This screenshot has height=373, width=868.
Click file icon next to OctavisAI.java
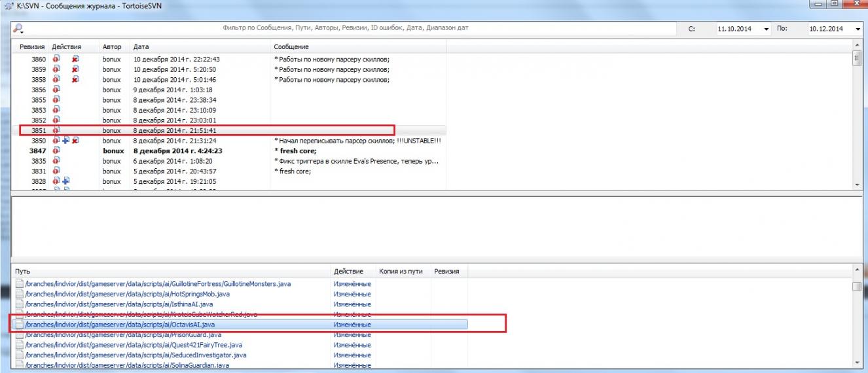click(19, 325)
